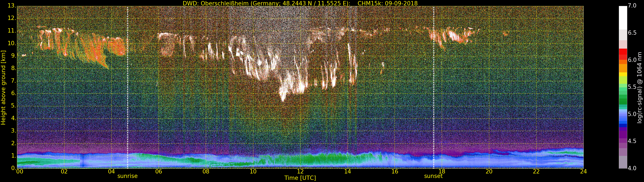Select the time axis tick label '16'
Screen dimensions: 644x182
coord(395,172)
